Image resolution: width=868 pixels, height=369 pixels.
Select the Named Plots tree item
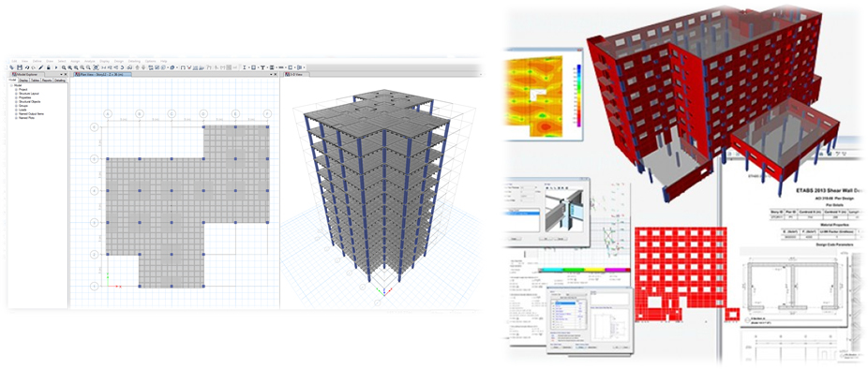pyautogui.click(x=26, y=118)
